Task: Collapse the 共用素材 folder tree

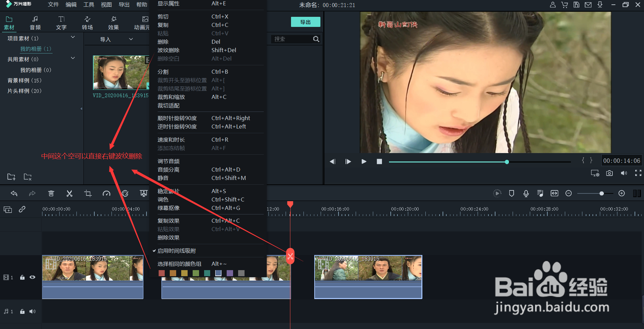Action: 73,58
